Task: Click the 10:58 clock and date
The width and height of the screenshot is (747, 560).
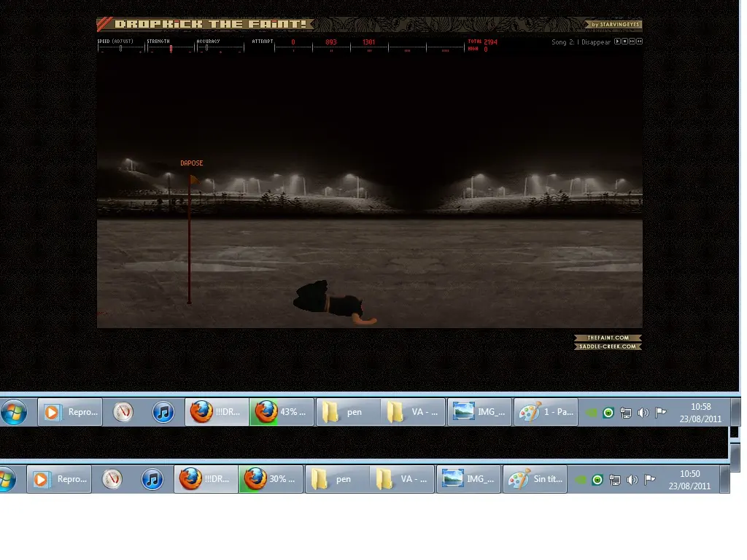Action: tap(700, 413)
